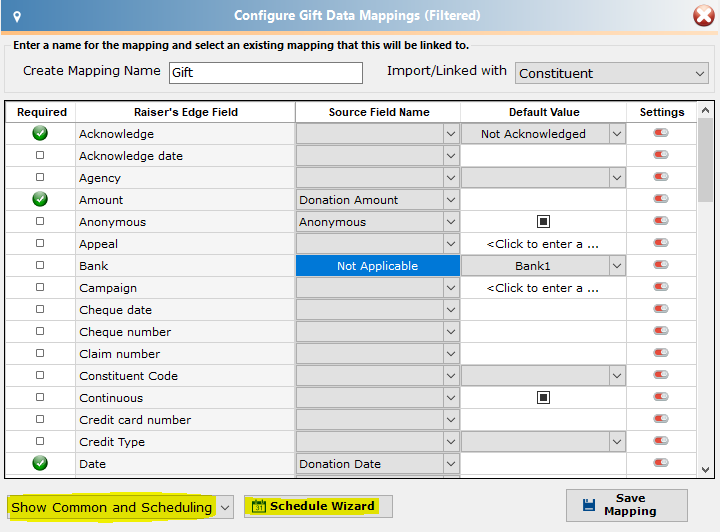Click the Create Mapping Name input field

[266, 73]
